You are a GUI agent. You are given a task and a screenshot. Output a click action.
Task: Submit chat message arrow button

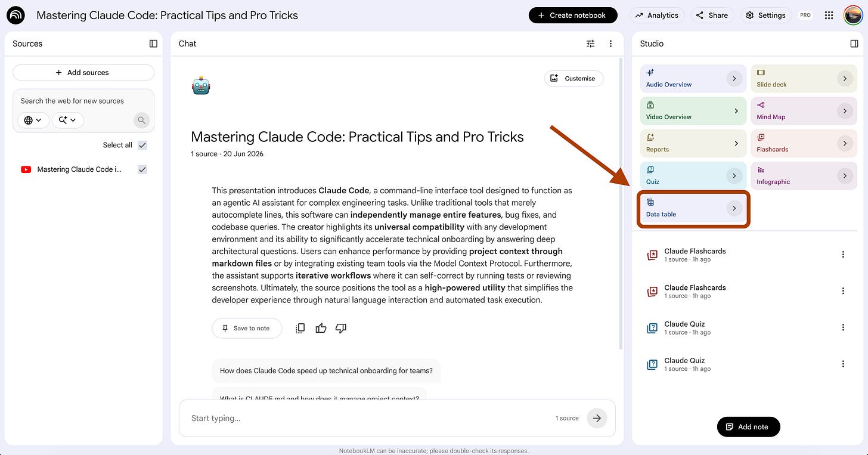[597, 418]
